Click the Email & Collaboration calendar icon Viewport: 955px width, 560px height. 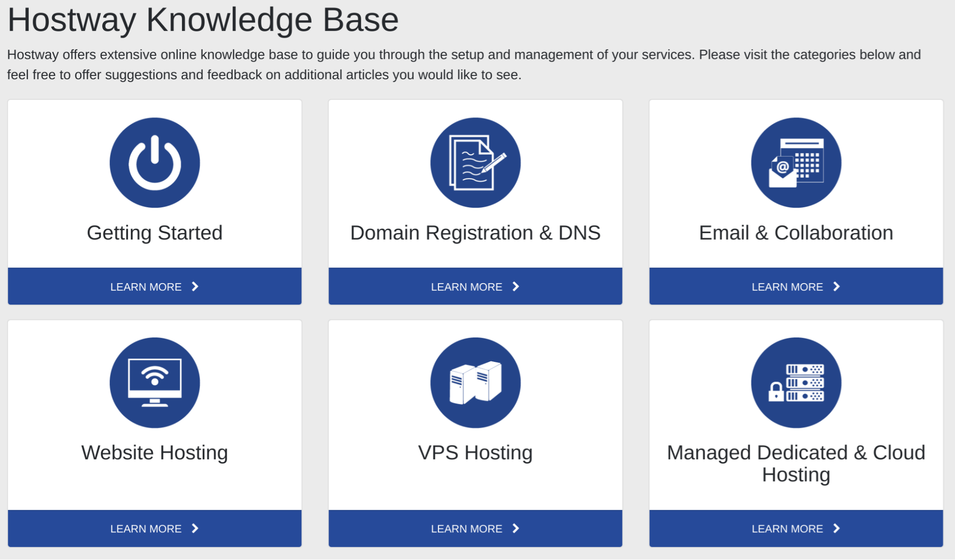click(x=796, y=163)
